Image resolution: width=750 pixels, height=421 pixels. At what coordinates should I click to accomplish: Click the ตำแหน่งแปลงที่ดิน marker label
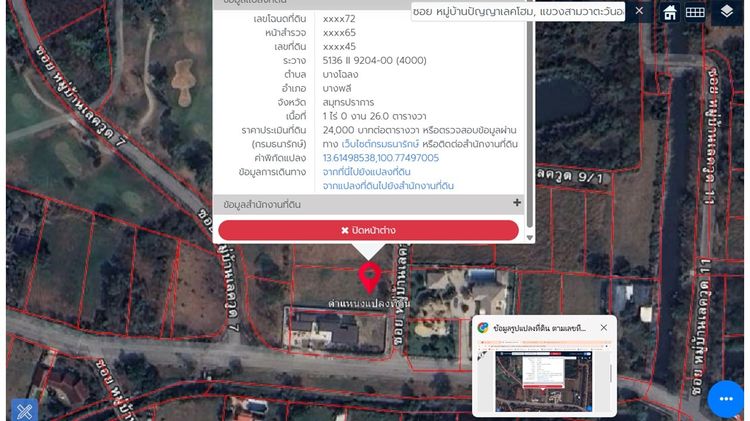click(369, 303)
